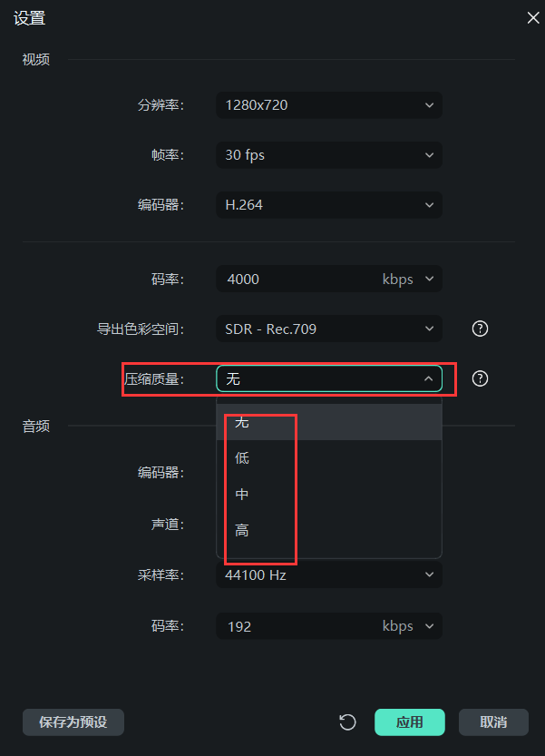
Task: Open the 分辨率 dropdown
Action: (x=328, y=105)
